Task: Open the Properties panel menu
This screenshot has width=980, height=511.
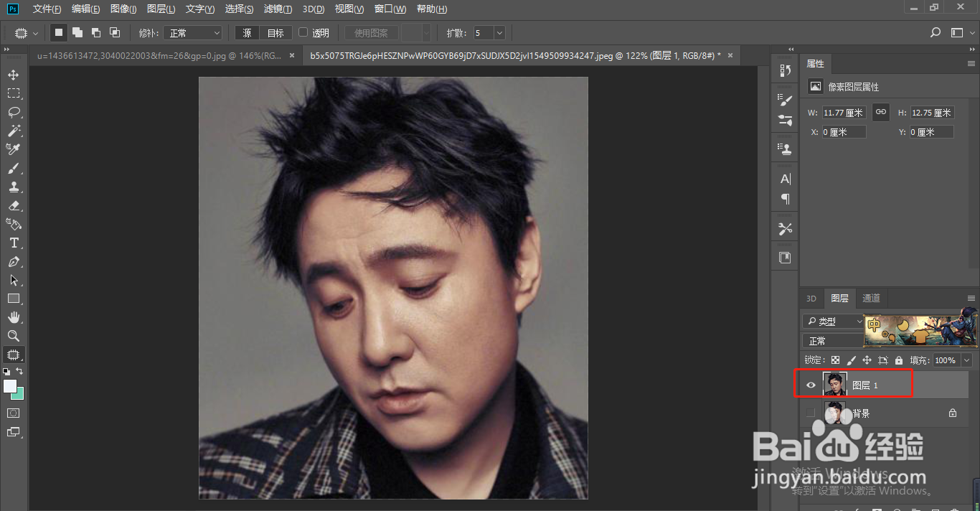Action: (971, 64)
